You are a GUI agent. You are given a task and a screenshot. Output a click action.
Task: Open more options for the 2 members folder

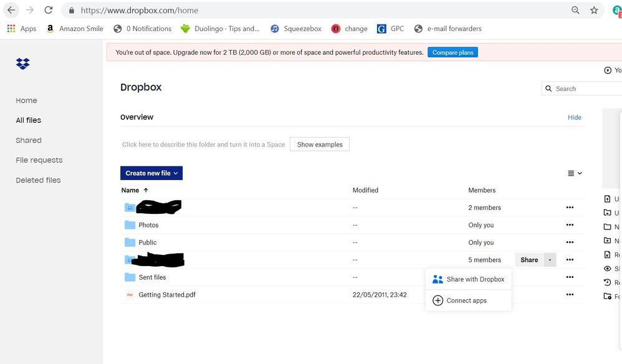coord(570,208)
